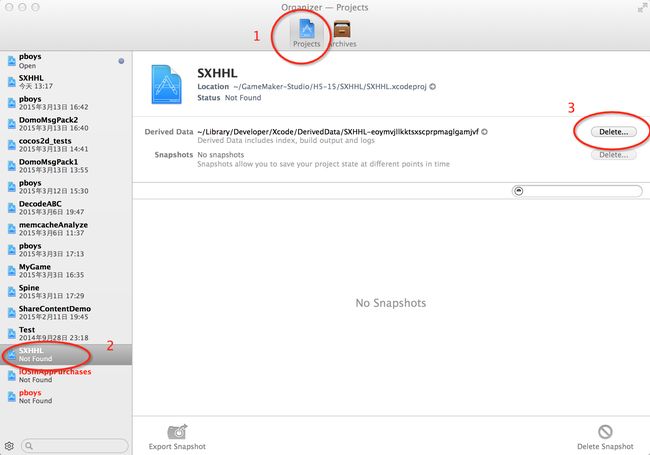
Task: Reveal Derived Data folder arrow icon
Action: click(484, 132)
